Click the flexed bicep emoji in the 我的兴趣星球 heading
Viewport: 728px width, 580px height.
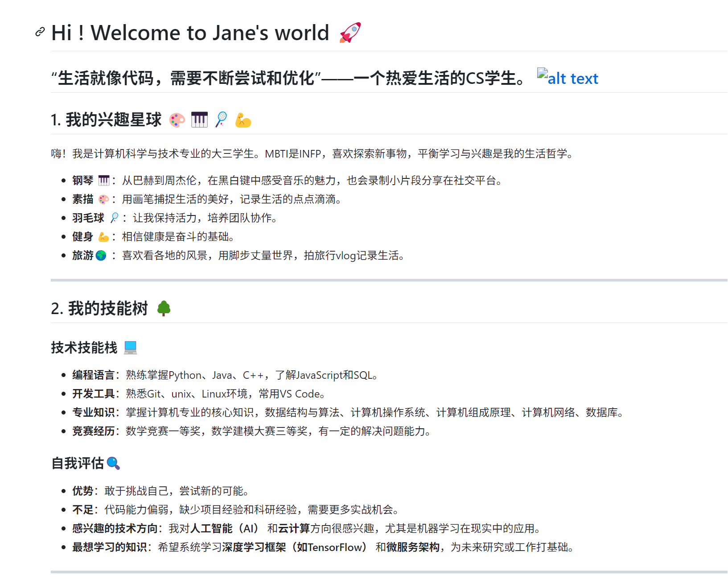(243, 120)
